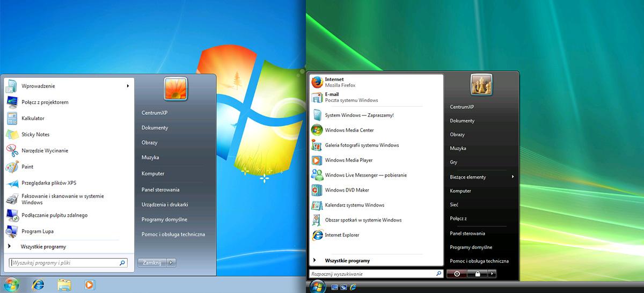The image size is (644, 293).
Task: Select Urządzenia i drukarki
Action: click(165, 204)
